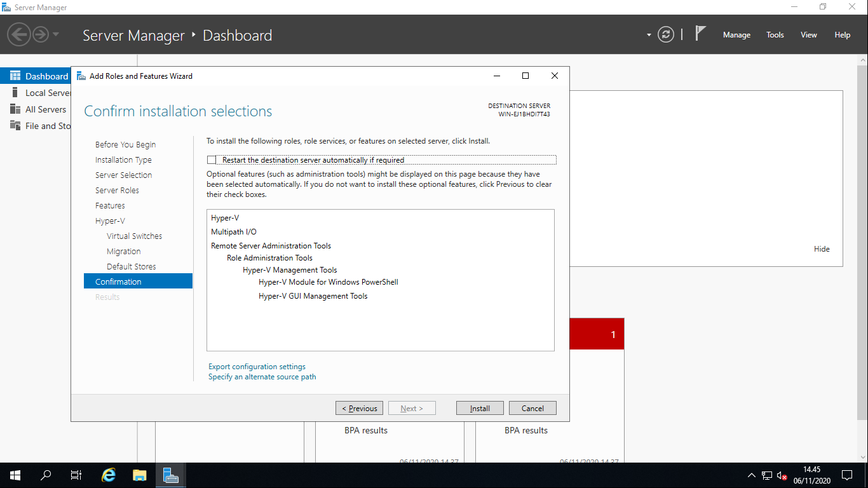Click the Server Manager back arrow
This screenshot has height=488, width=868.
(20, 34)
